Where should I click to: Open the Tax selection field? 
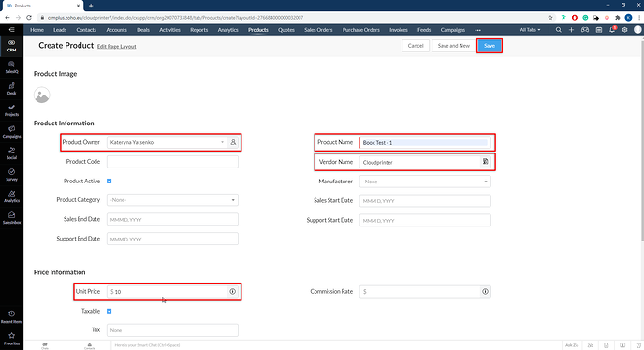(172, 330)
